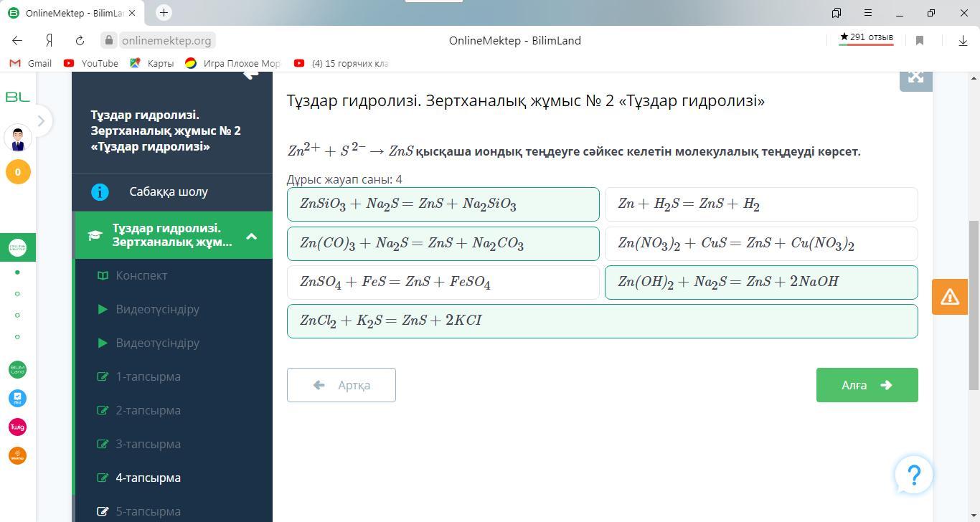Image resolution: width=980 pixels, height=522 pixels.
Task: Open Конспект lesson item
Action: pos(141,275)
